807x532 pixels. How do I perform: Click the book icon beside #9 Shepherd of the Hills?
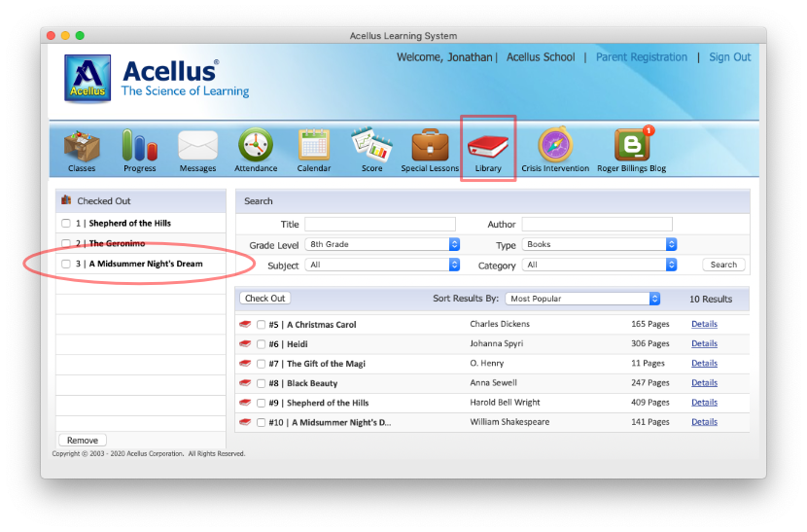[245, 403]
